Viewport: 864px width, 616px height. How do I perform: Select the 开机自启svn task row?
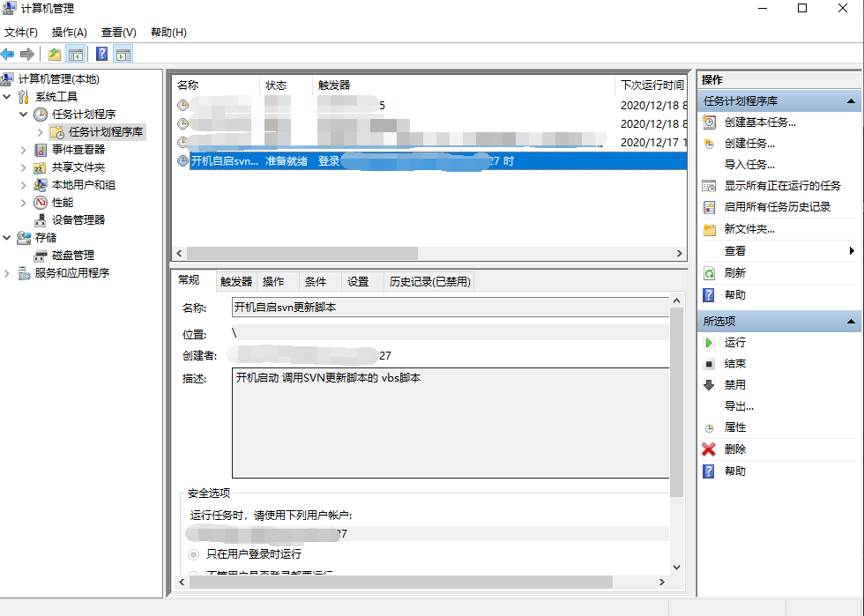[353, 161]
